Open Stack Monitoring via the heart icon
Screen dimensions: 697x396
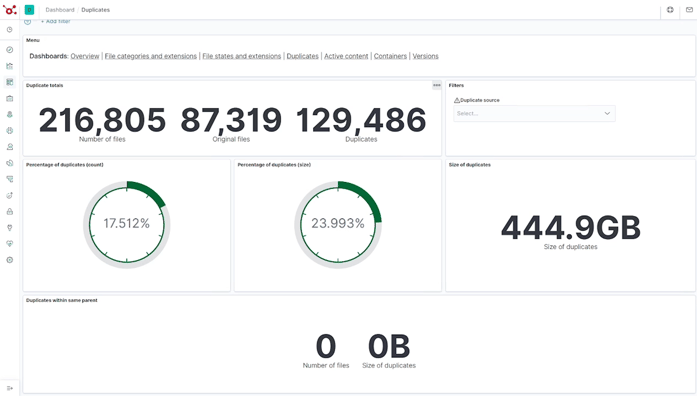[10, 244]
